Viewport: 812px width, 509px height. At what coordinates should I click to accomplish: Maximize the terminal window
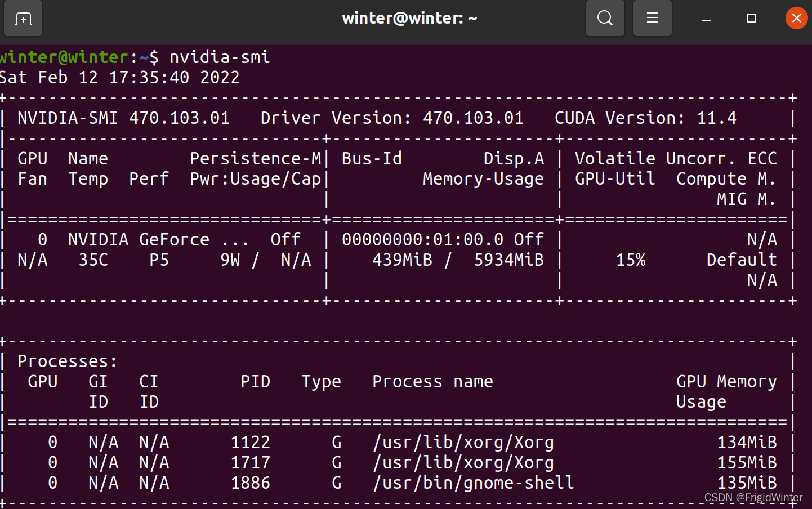pos(751,19)
